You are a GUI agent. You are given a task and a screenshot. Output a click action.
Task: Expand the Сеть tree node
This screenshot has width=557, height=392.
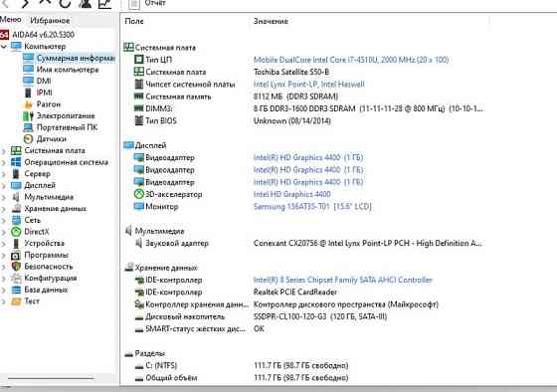point(4,221)
